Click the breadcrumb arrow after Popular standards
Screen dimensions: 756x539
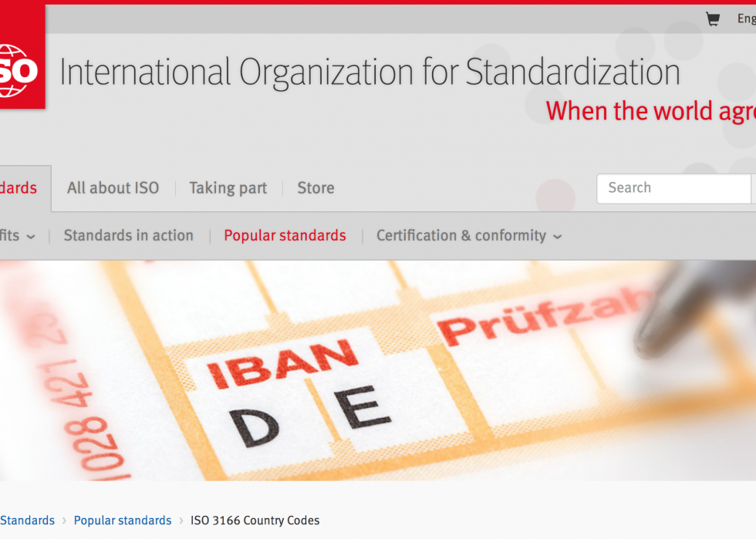coord(181,520)
